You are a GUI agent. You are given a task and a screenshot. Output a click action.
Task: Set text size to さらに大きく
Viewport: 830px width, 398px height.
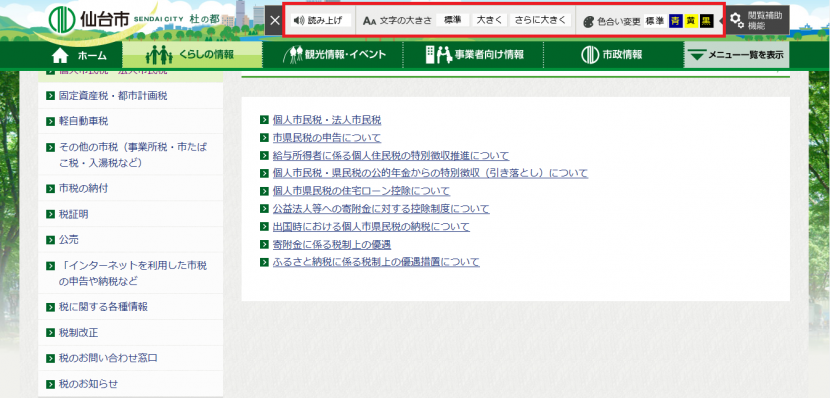tap(540, 20)
